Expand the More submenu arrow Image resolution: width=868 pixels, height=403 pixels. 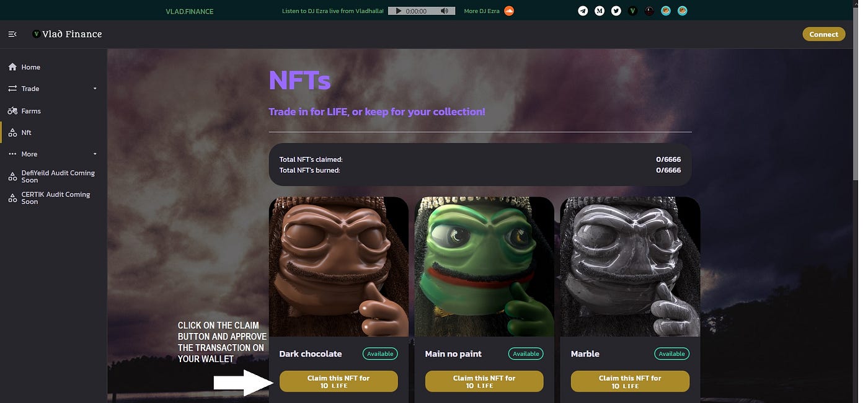pos(95,154)
